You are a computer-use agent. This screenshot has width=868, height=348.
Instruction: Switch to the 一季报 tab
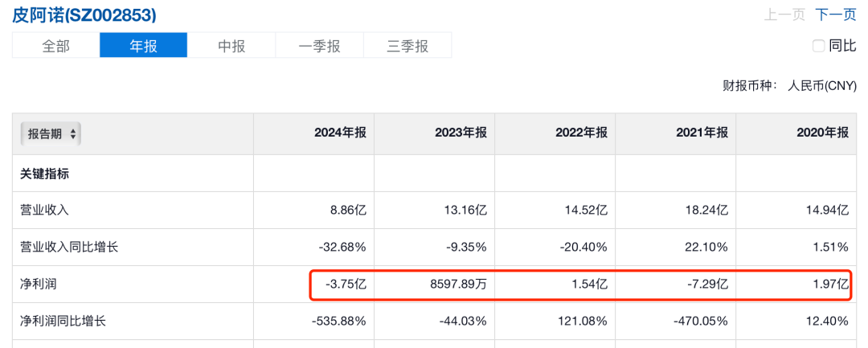tap(319, 46)
